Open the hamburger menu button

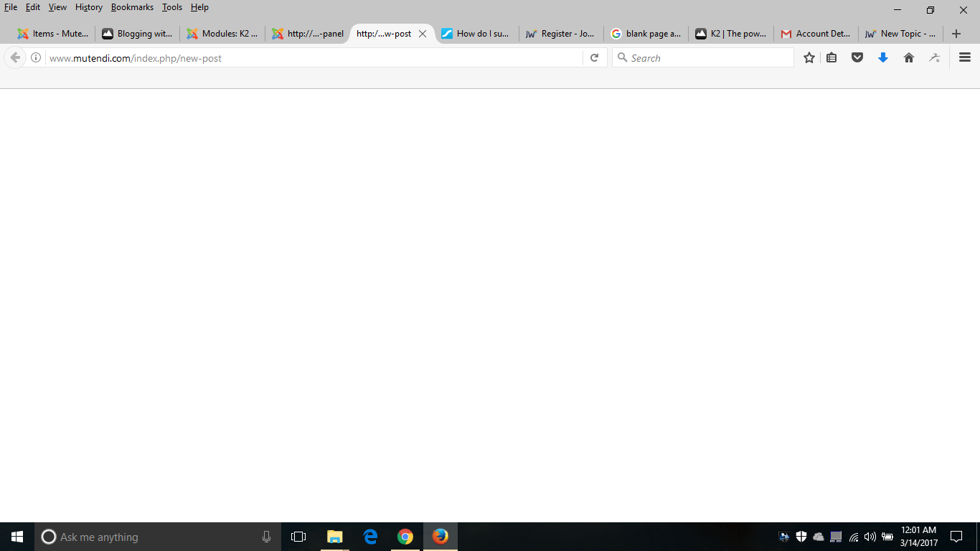(x=965, y=58)
